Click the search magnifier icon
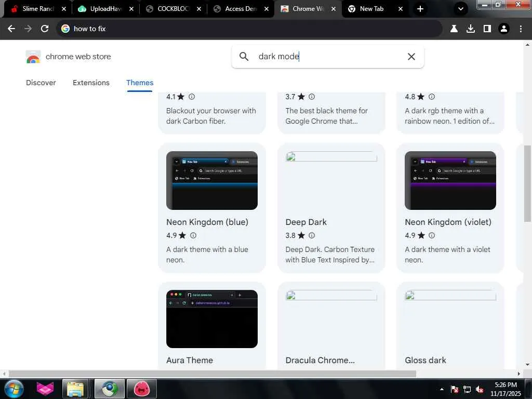Viewport: 532px width, 399px height. (x=244, y=56)
